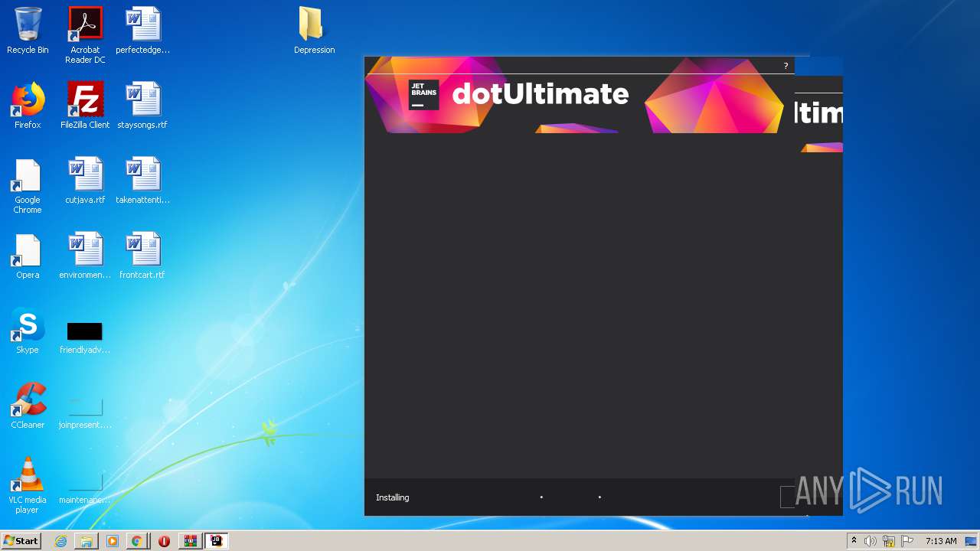Select the staysongs.rtf file
Screen dimensions: 980x551
[142, 106]
